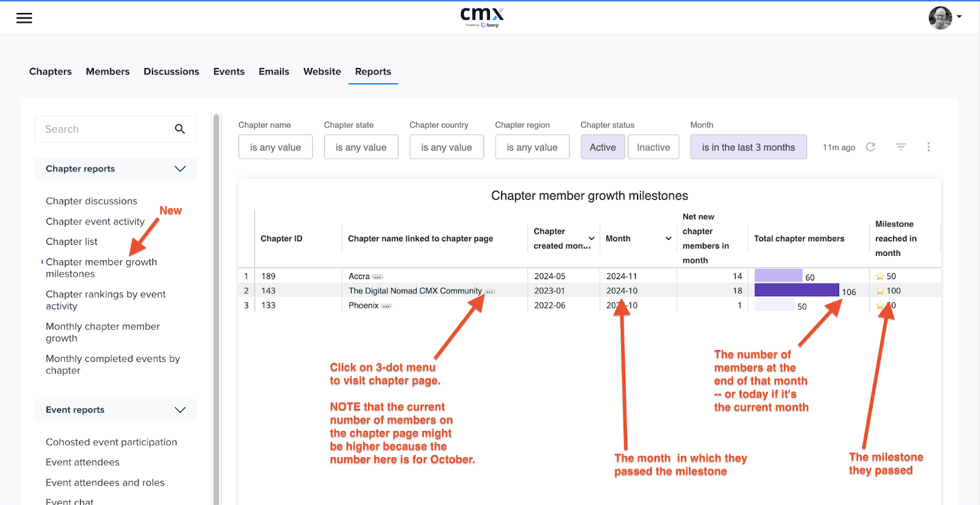Go to the Members tab
This screenshot has width=980, height=505.
(x=108, y=72)
